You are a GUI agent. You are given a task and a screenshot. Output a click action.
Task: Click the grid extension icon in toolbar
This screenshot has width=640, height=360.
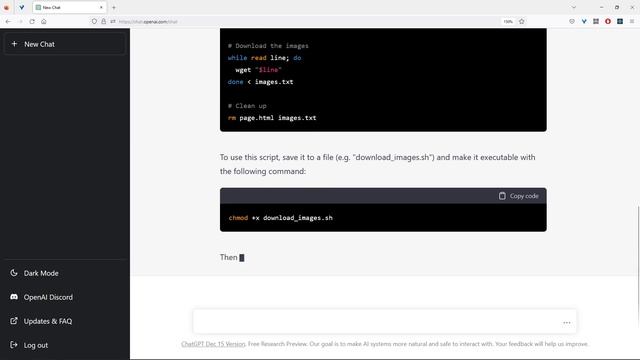[x=596, y=21]
